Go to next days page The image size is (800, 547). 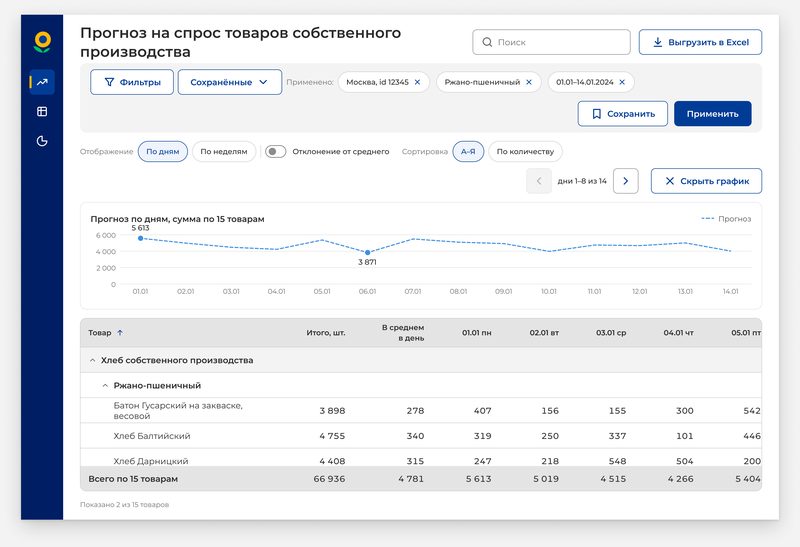point(626,181)
